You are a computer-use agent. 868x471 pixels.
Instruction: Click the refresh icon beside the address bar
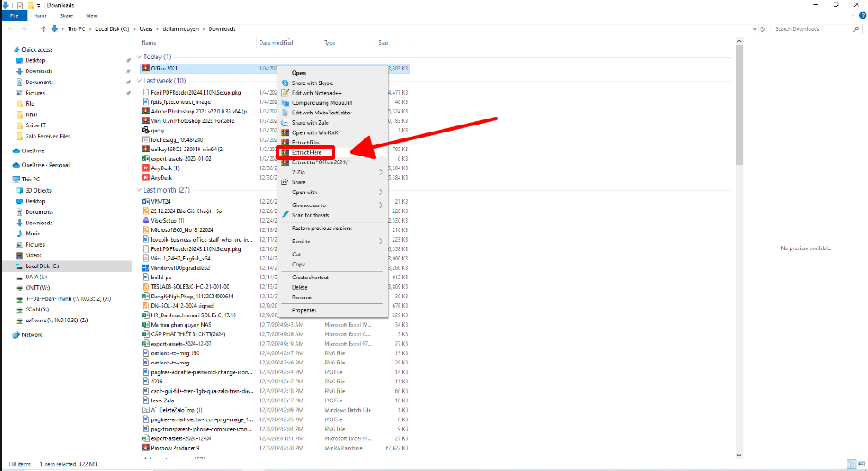pos(762,28)
